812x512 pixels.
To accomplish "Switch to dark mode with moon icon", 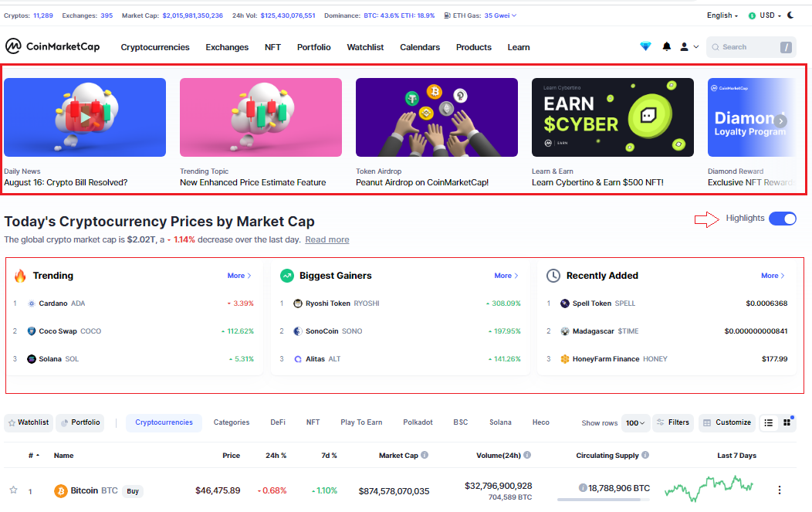I will (790, 15).
